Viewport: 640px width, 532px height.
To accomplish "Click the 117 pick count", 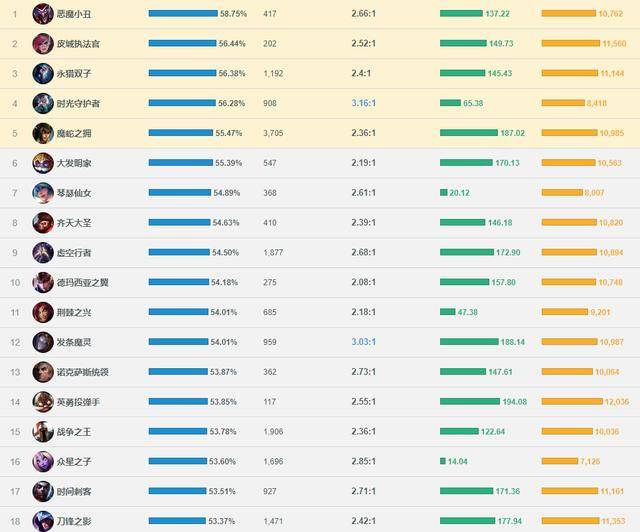I will click(270, 402).
